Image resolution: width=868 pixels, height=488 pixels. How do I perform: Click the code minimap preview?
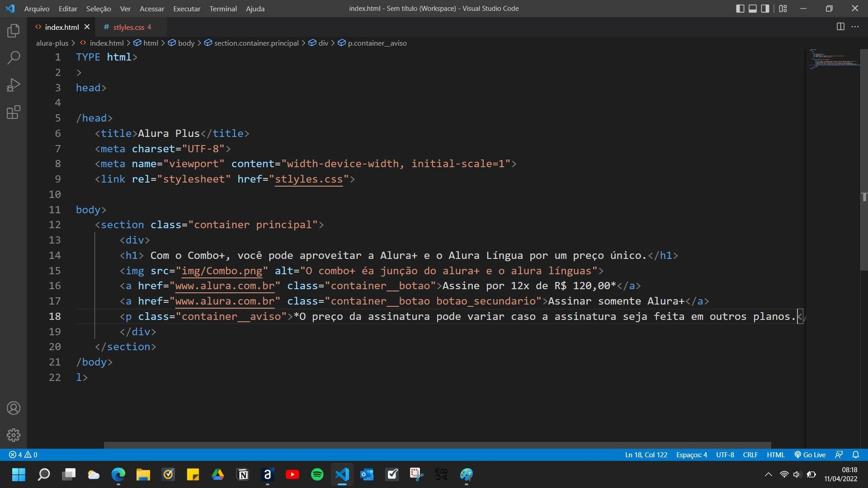tap(834, 59)
